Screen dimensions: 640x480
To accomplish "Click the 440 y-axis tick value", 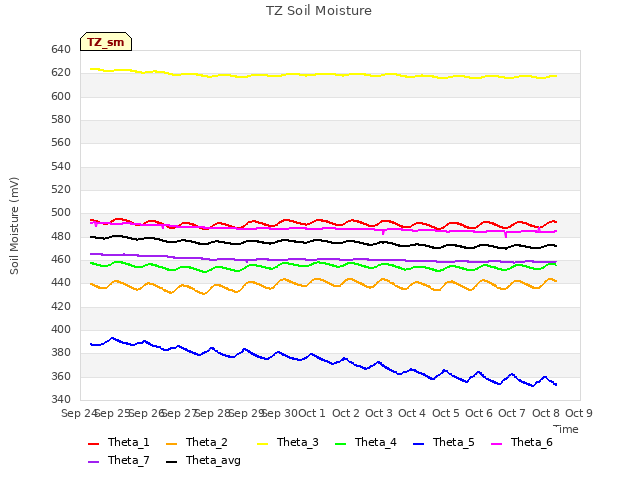I will pos(61,282).
